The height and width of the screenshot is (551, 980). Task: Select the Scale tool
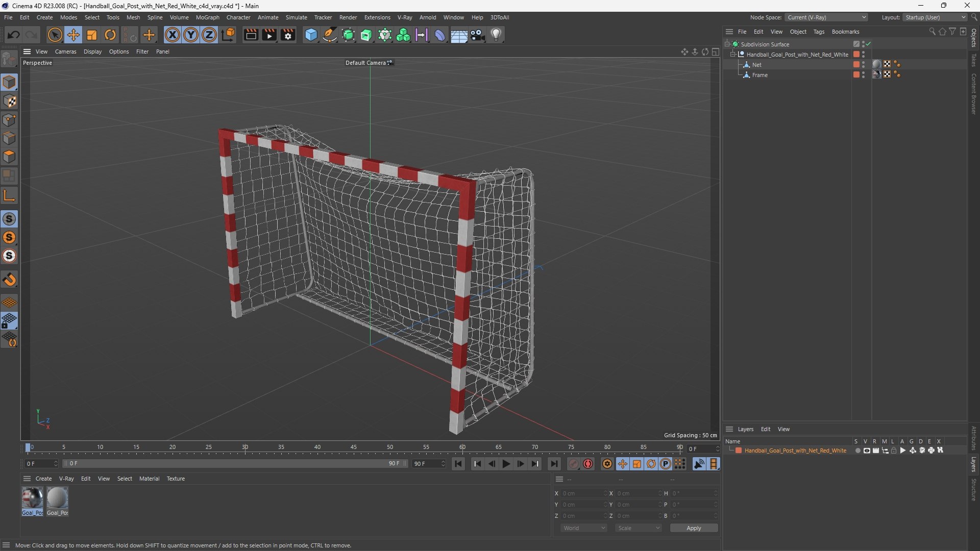pos(92,35)
